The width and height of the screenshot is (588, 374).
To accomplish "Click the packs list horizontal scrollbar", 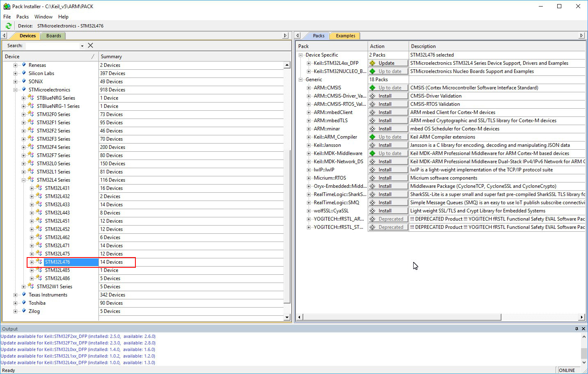I will point(402,317).
